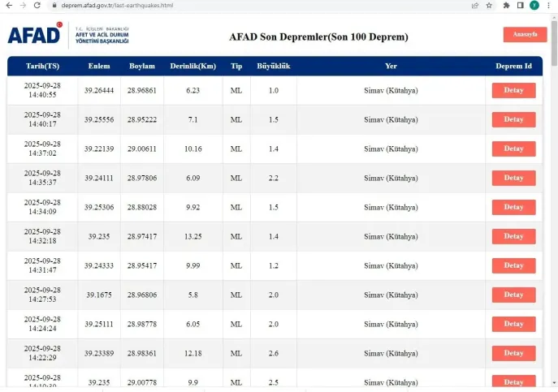558x392 pixels.
Task: Click the share page icon in address bar
Action: point(474,5)
